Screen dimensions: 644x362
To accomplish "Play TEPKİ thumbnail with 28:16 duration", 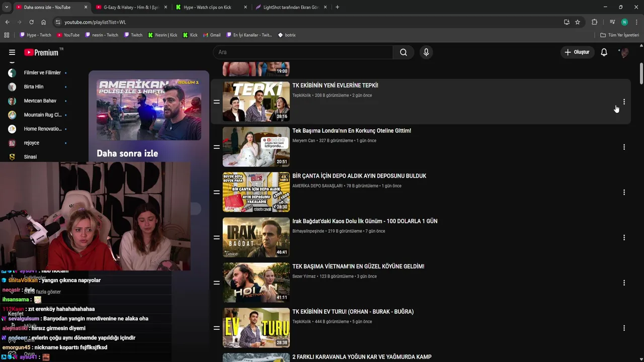I will (256, 102).
